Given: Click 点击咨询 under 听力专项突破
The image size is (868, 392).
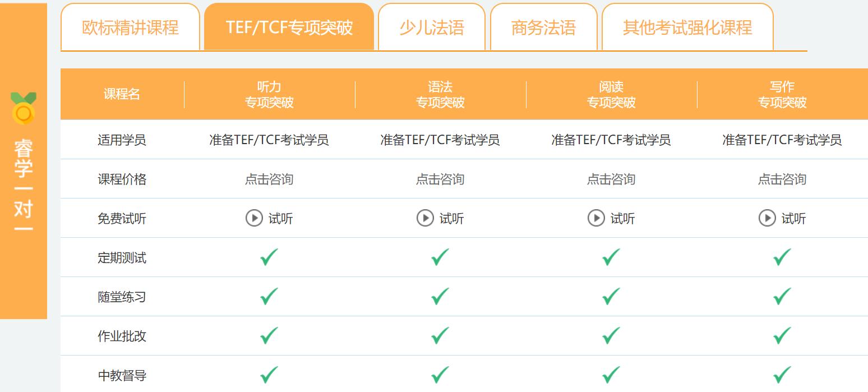Looking at the screenshot, I should click(268, 179).
